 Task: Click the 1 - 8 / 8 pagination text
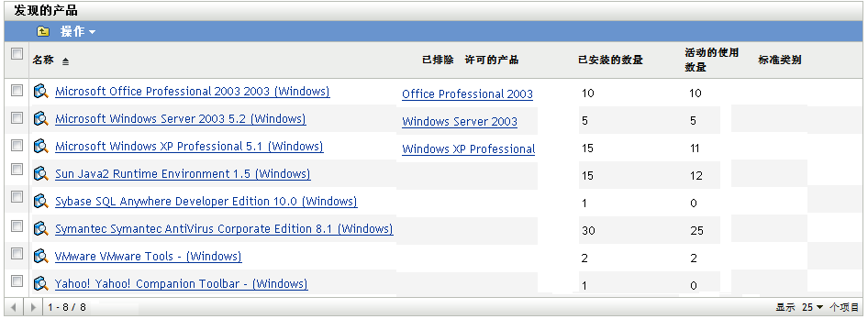67,307
